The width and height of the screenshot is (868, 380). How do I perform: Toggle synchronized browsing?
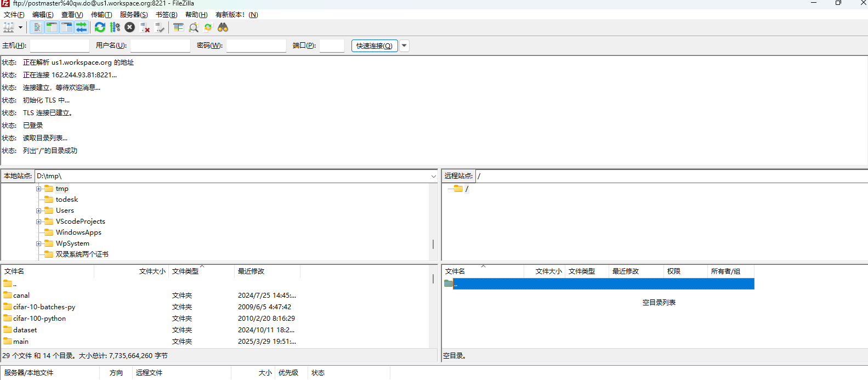pos(208,27)
